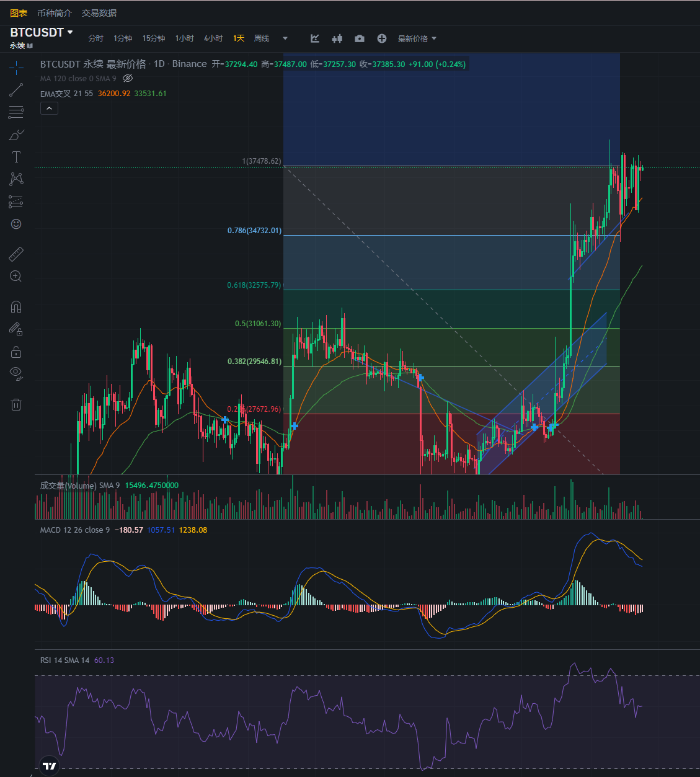The image size is (700, 777).
Task: Select the 1小时 timeframe
Action: coord(185,38)
